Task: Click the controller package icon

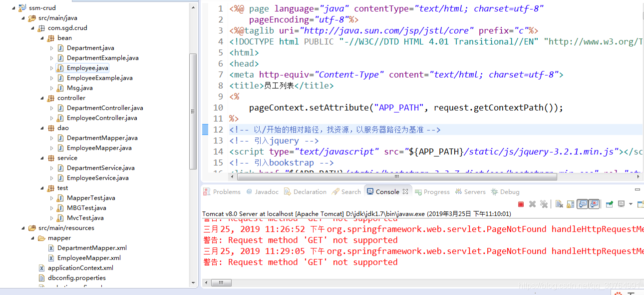Action: coord(51,98)
